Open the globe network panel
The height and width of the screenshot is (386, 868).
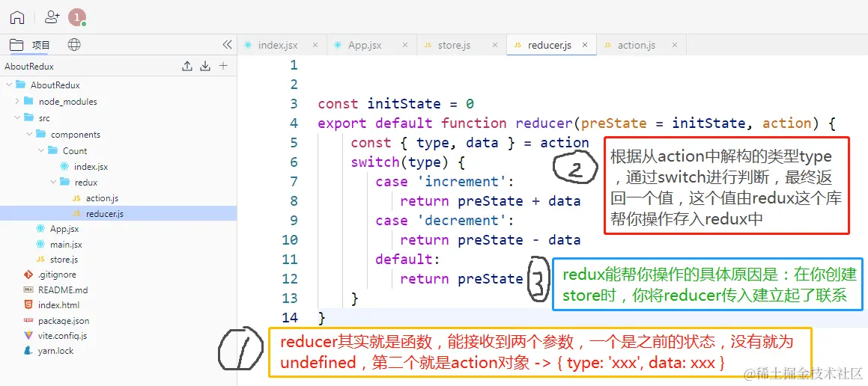[x=74, y=45]
